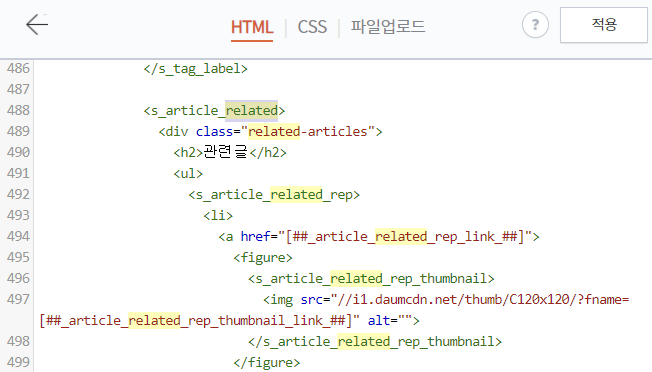This screenshot has height=372, width=652.
Task: Click the <li> tag on line 493
Action: coord(218,215)
